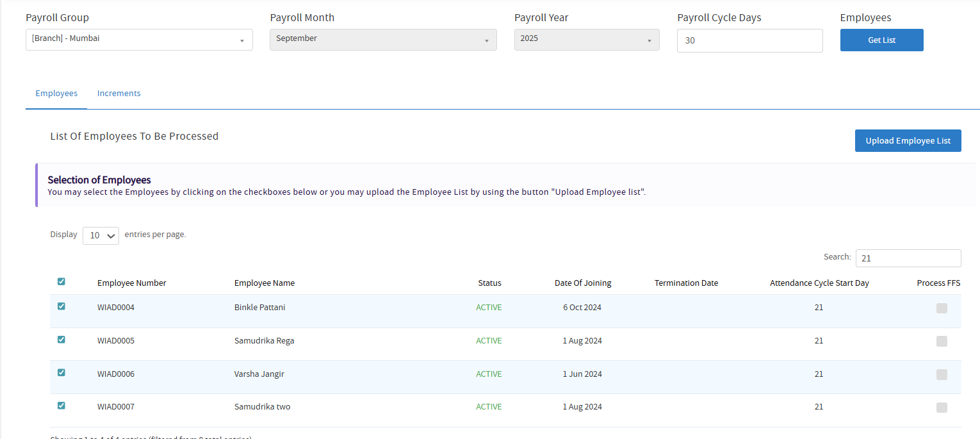Uncheck the checkbox for Samudrika Rega
This screenshot has height=439, width=980.
[61, 340]
